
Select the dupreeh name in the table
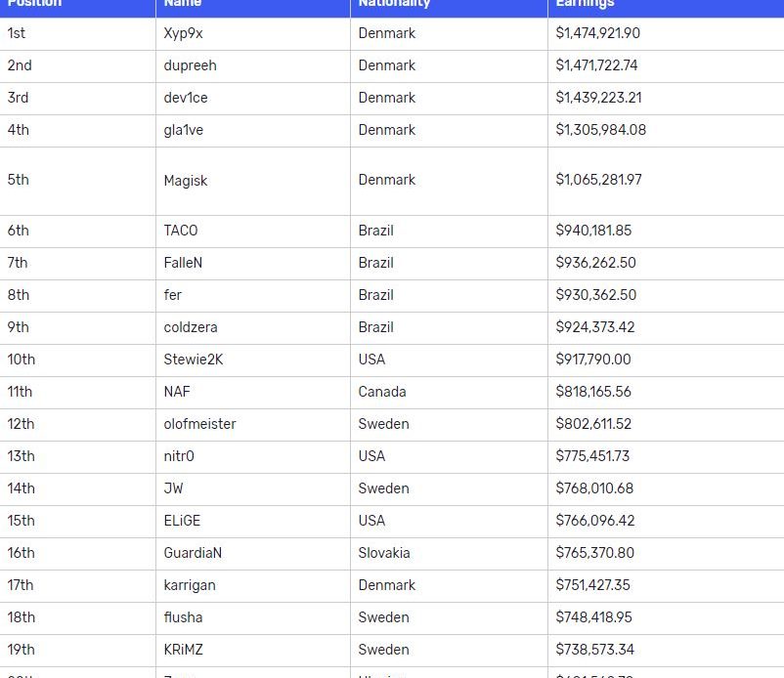click(191, 65)
